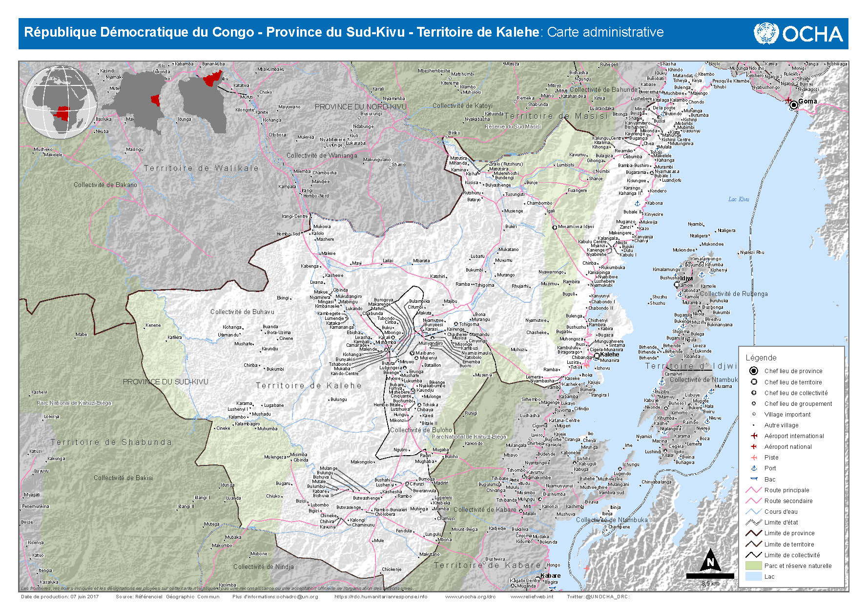Open the www.unocha.org/drc footer link
The height and width of the screenshot is (610, 868).
470,596
